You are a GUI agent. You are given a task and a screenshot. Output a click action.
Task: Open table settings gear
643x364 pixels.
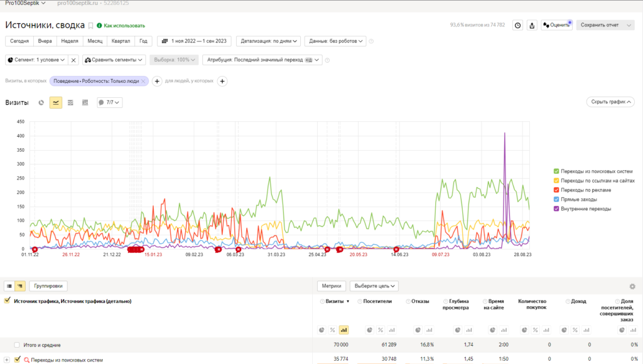[x=632, y=287]
